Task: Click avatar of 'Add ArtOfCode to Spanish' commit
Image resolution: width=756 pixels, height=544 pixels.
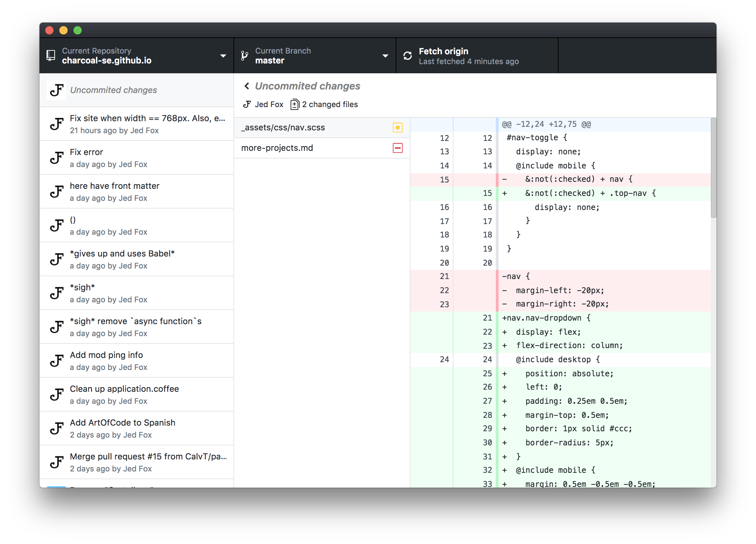Action: (x=56, y=428)
